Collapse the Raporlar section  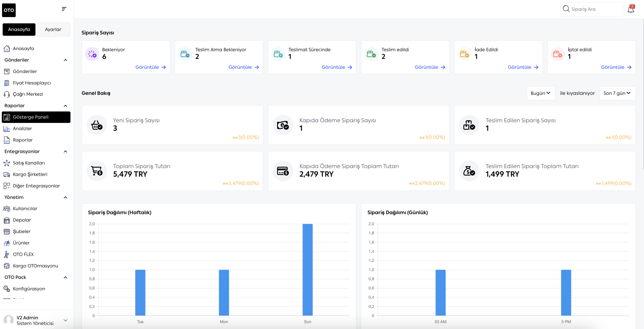click(x=65, y=106)
